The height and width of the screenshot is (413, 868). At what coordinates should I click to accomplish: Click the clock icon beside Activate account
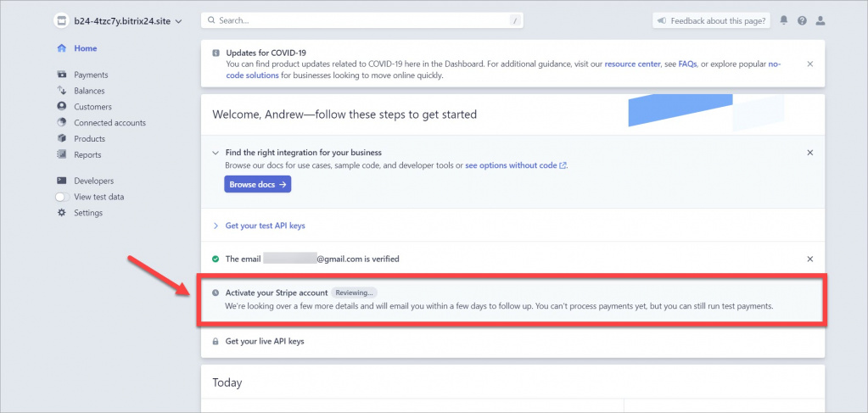(216, 293)
